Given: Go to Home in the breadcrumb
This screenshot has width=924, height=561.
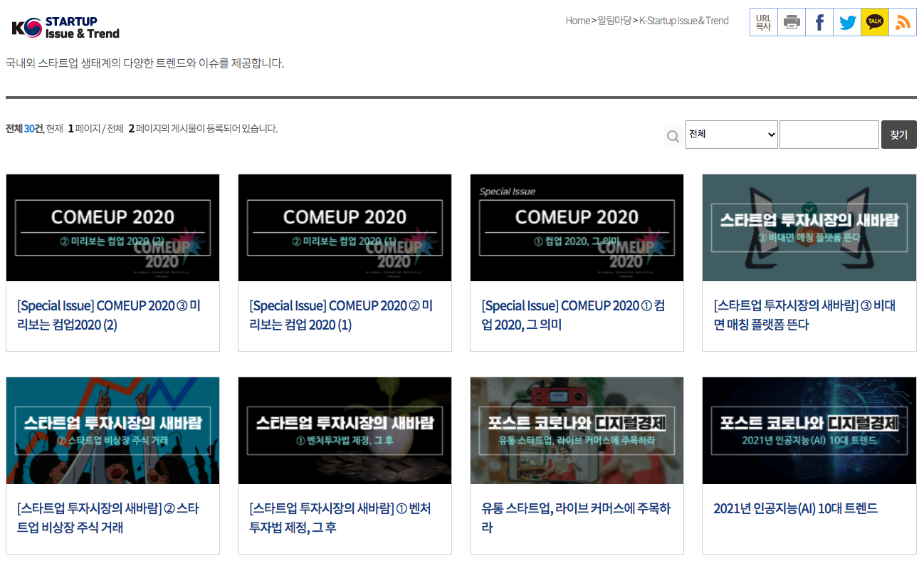Looking at the screenshot, I should pos(578,21).
